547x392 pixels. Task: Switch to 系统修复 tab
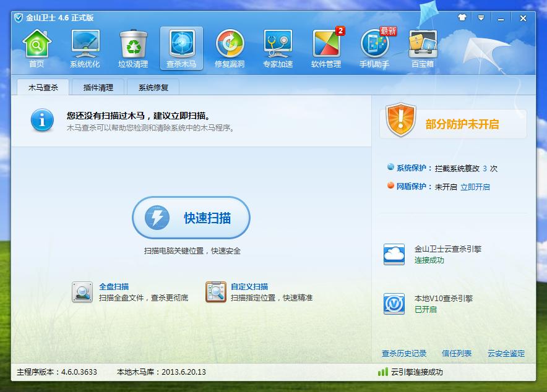click(x=153, y=87)
